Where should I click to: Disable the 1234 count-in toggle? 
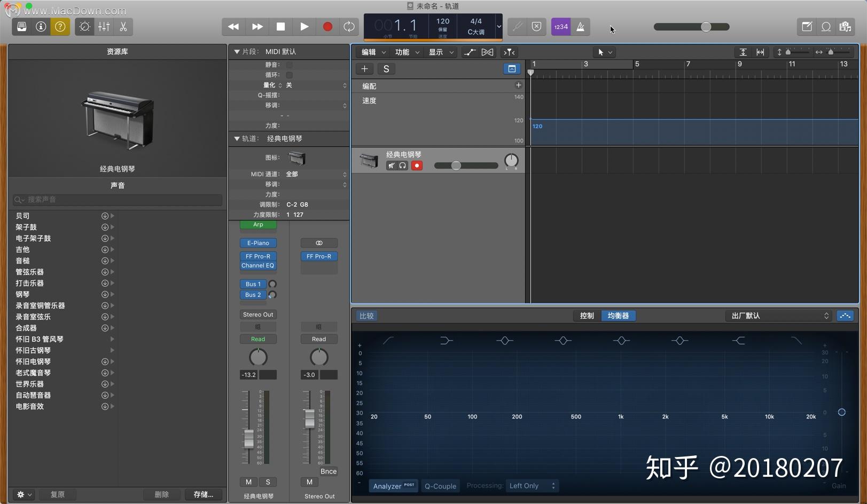tap(560, 26)
